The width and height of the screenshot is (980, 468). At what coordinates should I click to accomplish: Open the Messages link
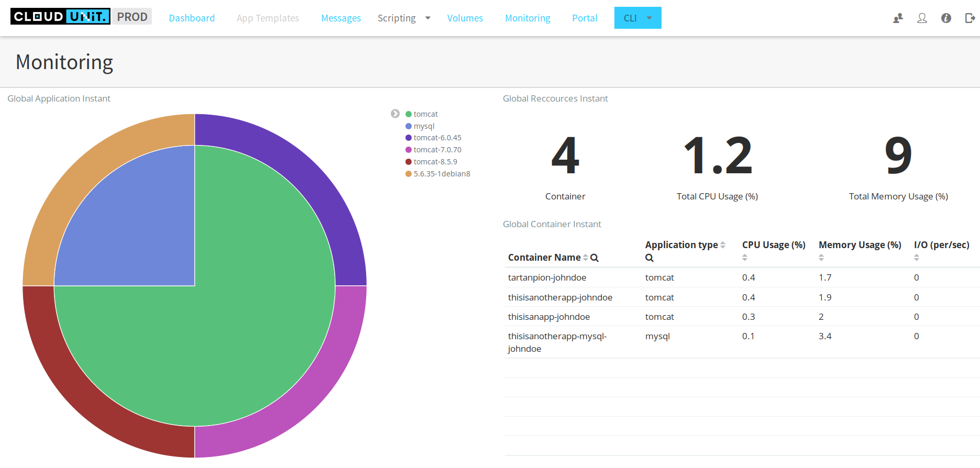[x=340, y=18]
